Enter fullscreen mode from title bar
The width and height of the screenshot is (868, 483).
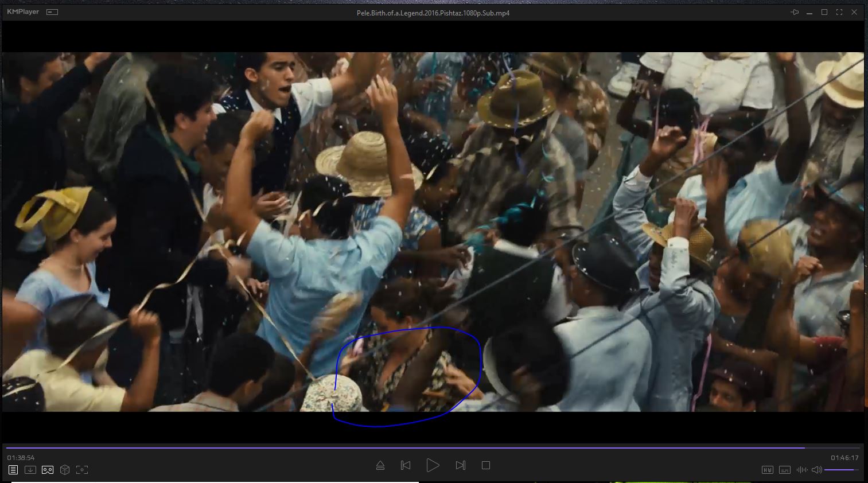point(839,12)
